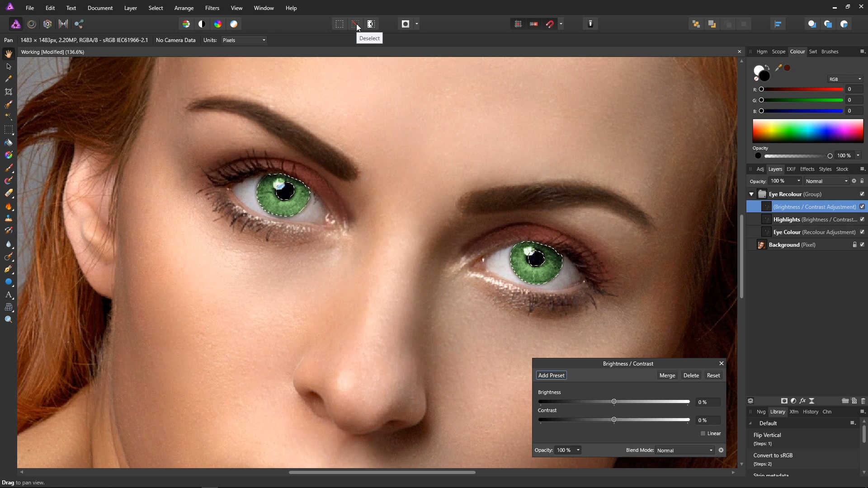Open Blend Mode dropdown in Brightness dialog
This screenshot has height=488, width=868.
(684, 450)
